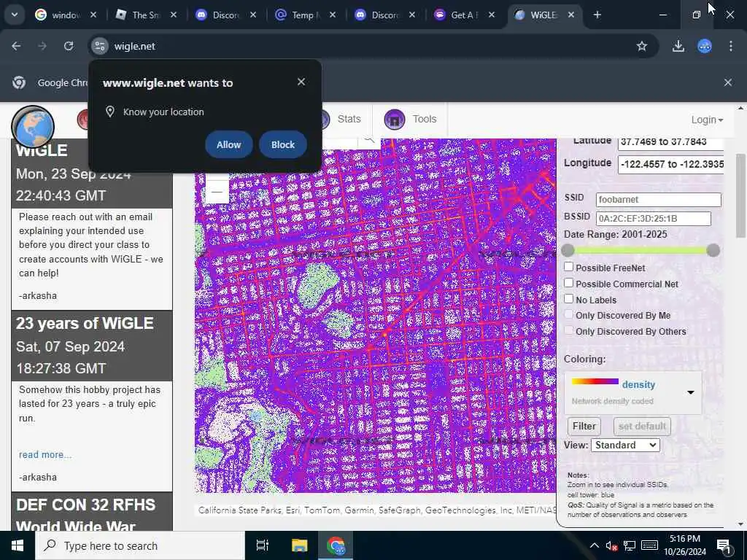The image size is (747, 560).
Task: Close the WiGLE browser tab
Action: [x=570, y=15]
